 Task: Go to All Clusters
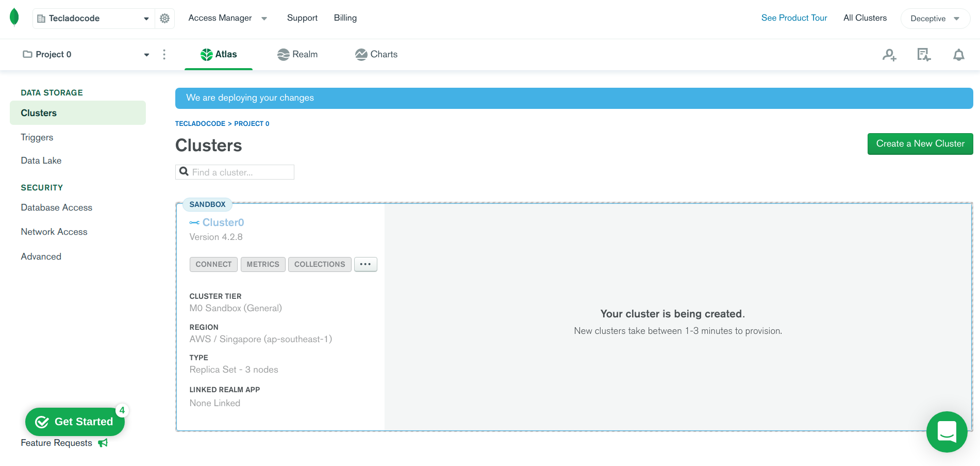(865, 18)
